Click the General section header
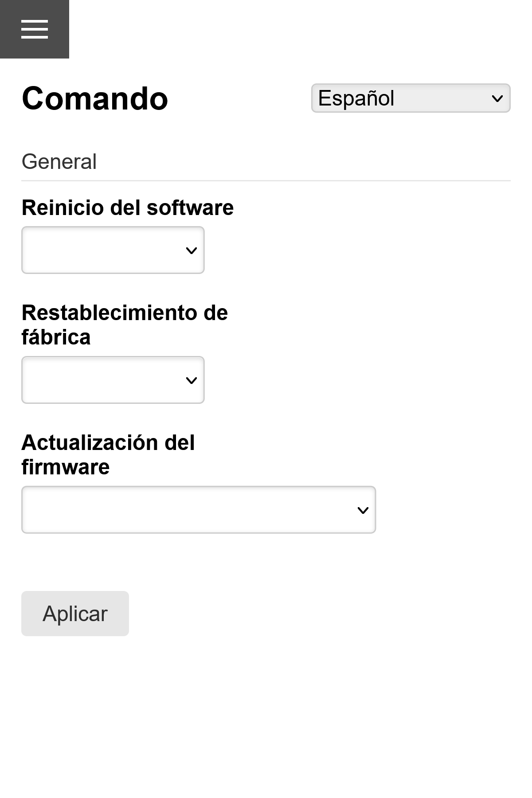This screenshot has height=798, width=532. pyautogui.click(x=59, y=161)
